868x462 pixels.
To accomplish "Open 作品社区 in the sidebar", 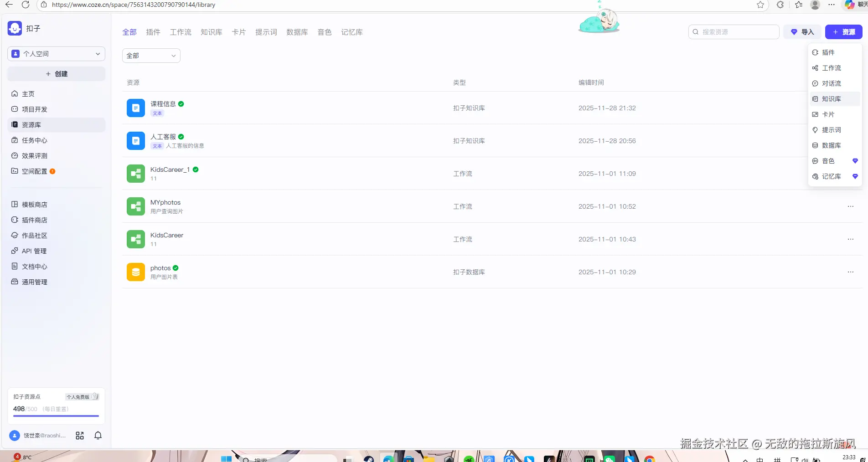I will pos(56,236).
